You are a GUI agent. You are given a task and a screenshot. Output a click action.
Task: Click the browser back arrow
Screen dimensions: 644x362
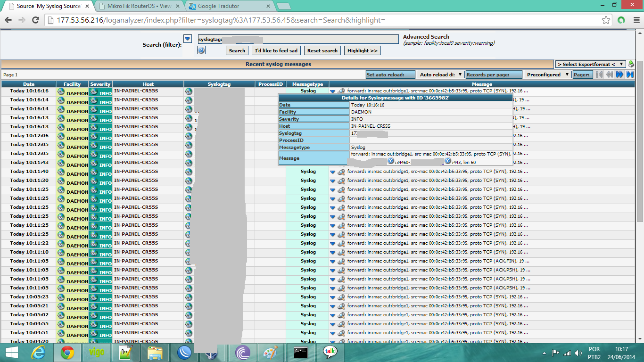(x=8, y=20)
